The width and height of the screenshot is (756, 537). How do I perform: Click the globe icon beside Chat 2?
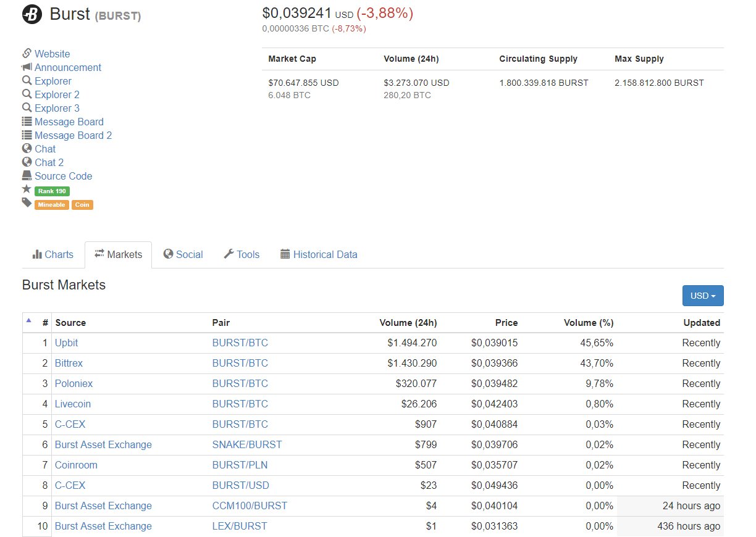(x=27, y=162)
